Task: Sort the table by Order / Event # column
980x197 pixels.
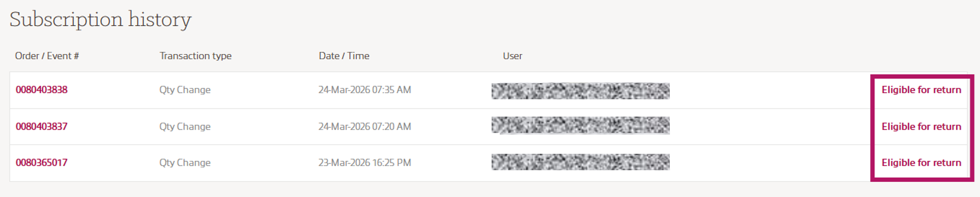Action: [x=47, y=55]
